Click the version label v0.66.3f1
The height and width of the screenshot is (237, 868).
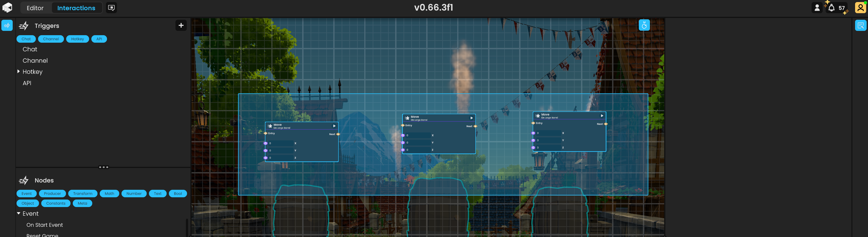[x=434, y=7]
